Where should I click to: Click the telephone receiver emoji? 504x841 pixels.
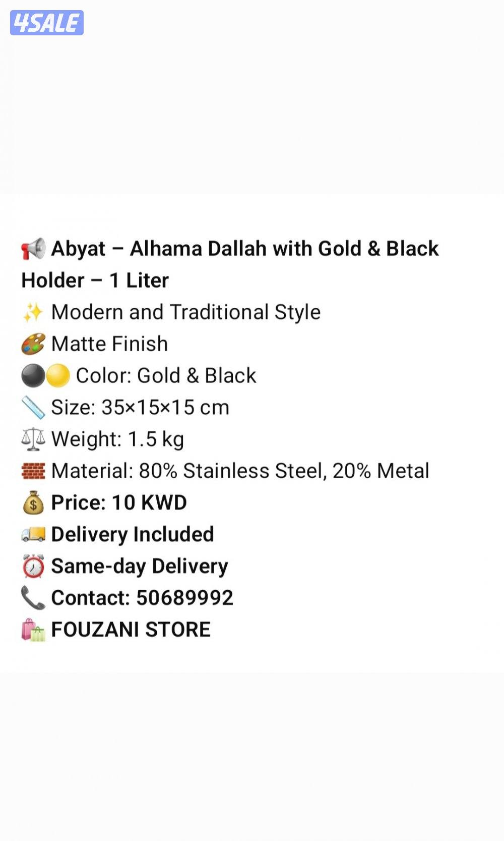click(33, 598)
